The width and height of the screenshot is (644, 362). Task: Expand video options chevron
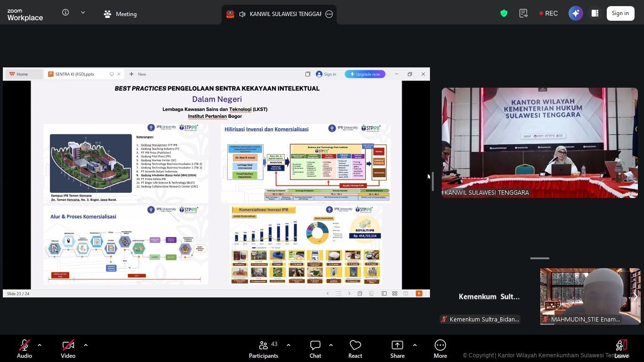pyautogui.click(x=86, y=345)
